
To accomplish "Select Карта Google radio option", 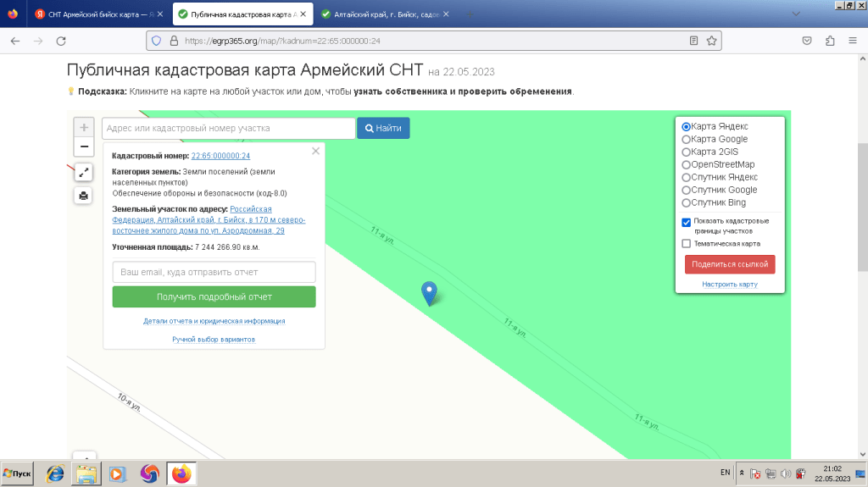I will pyautogui.click(x=686, y=140).
